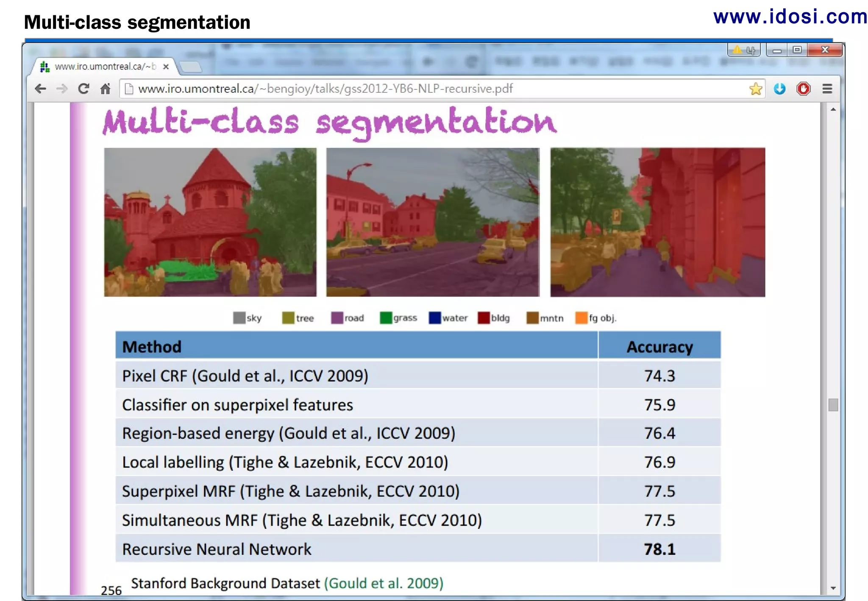The width and height of the screenshot is (868, 601).
Task: Click the browser forward arrow
Action: tap(62, 89)
